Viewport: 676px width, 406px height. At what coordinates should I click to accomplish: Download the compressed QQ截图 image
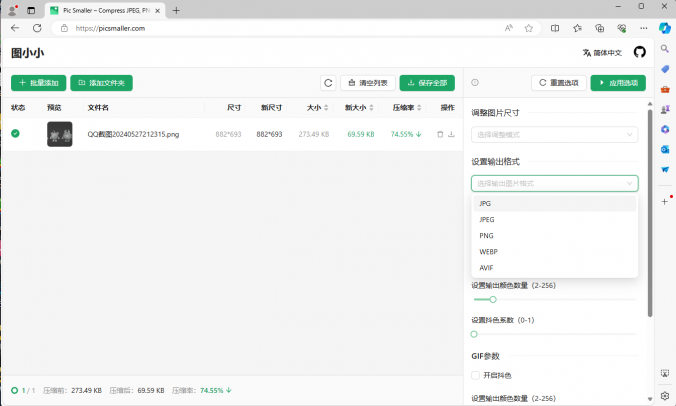(x=451, y=134)
